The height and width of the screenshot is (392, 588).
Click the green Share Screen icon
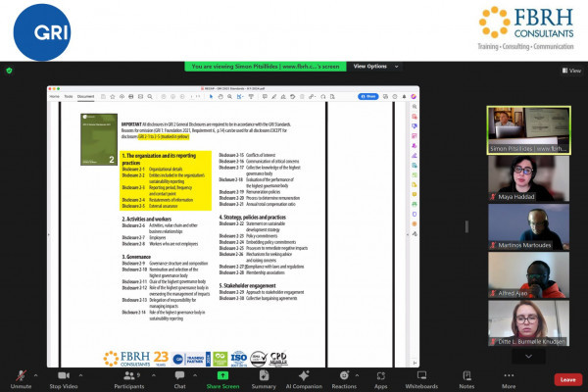point(222,375)
